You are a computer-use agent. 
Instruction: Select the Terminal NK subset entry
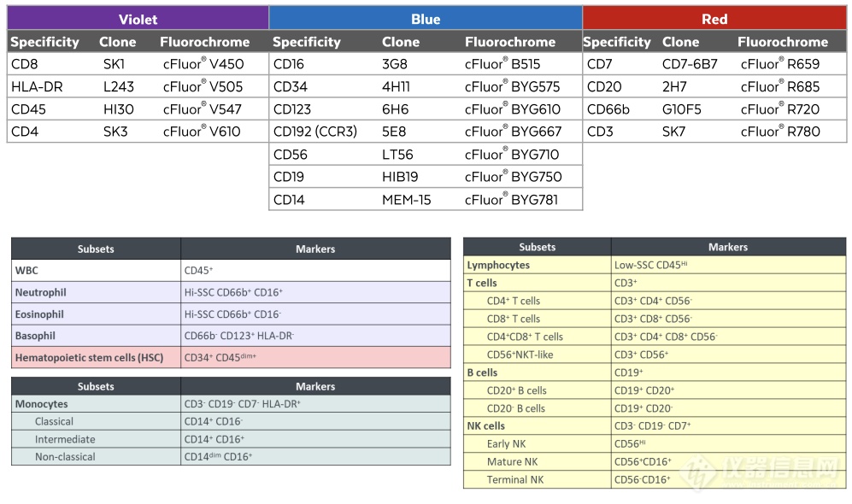[515, 479]
